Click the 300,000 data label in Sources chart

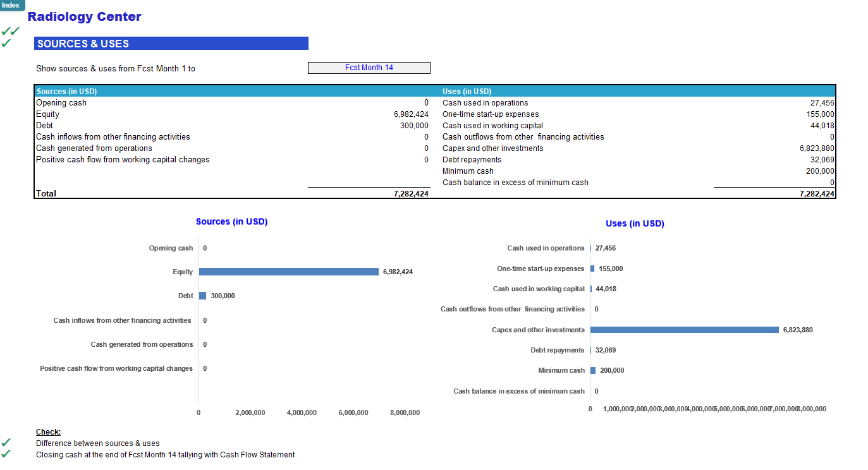223,296
